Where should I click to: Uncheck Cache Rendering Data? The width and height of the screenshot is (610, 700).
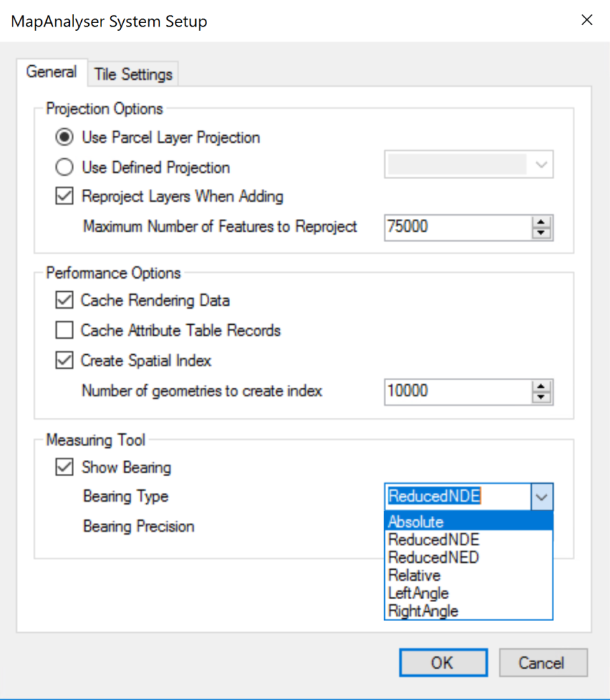[x=64, y=300]
